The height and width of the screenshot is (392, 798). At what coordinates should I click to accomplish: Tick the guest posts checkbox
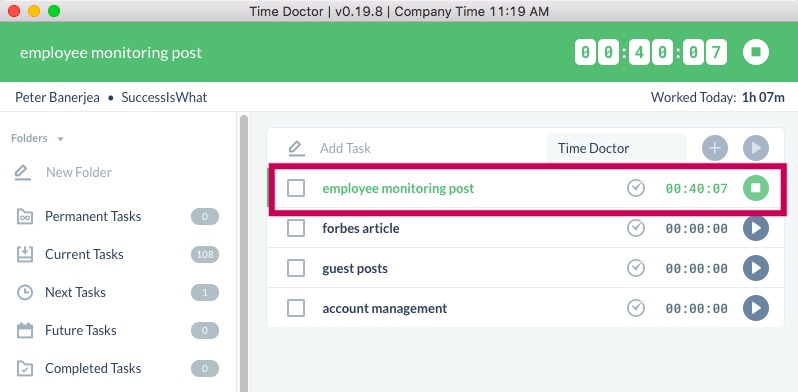click(296, 268)
